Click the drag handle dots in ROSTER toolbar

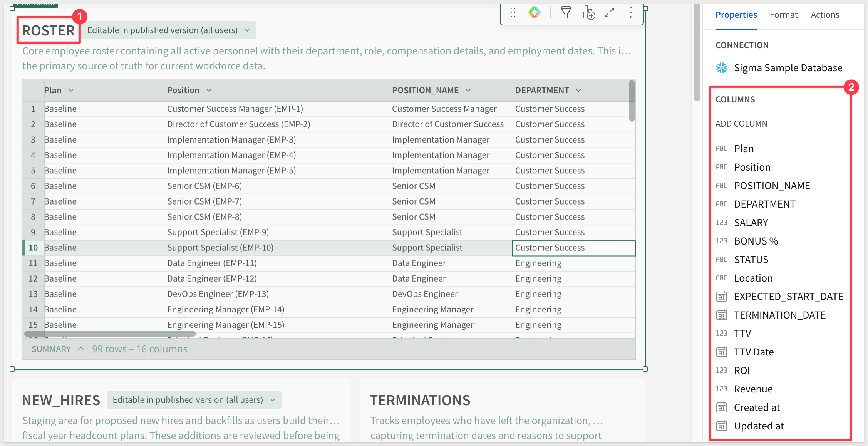pos(513,13)
